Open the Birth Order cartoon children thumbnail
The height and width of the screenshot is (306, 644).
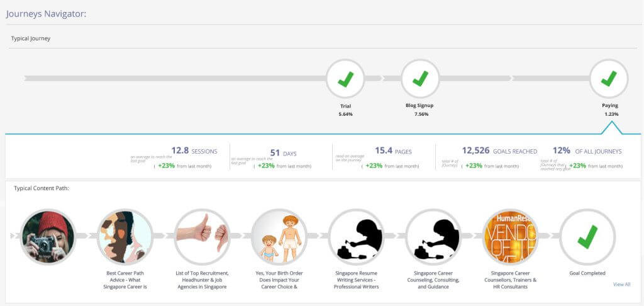(279, 237)
